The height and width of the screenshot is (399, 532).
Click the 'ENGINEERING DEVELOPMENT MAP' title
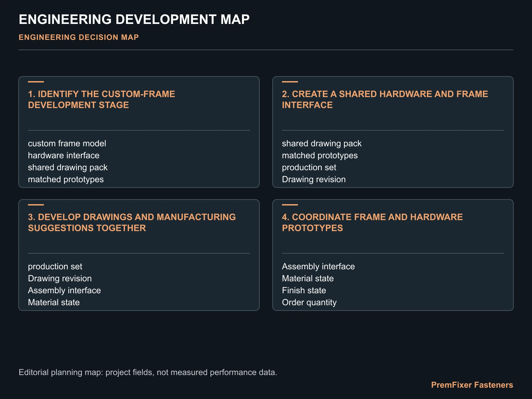(x=134, y=19)
